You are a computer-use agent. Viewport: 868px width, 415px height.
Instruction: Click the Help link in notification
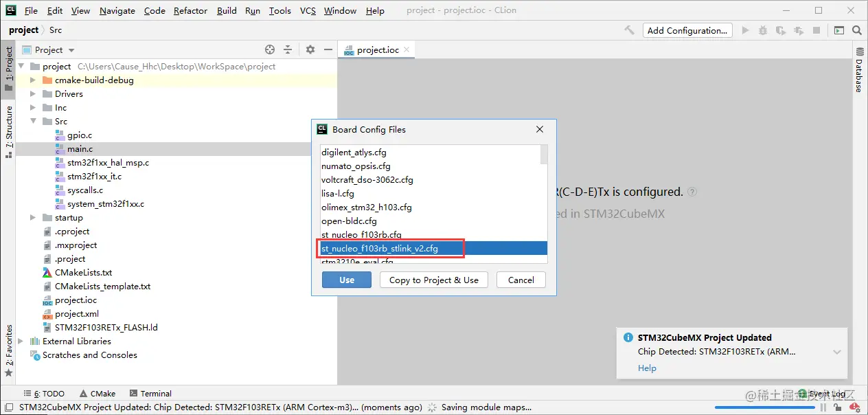tap(647, 368)
